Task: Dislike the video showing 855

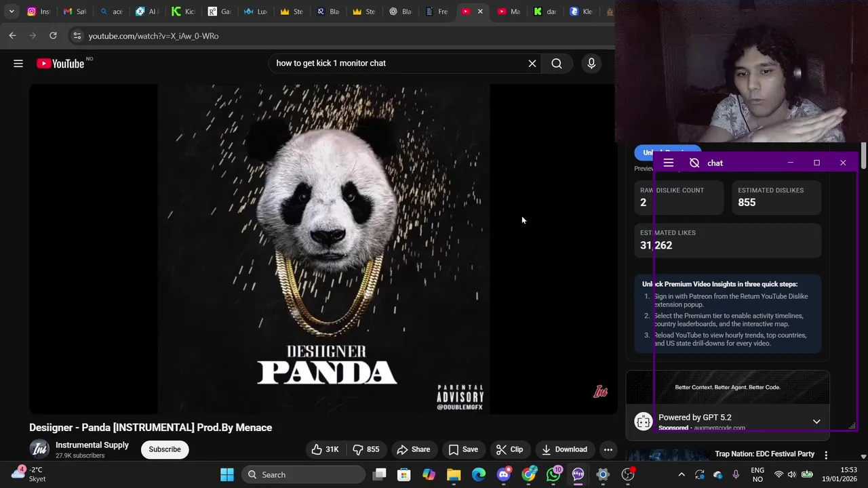Action: tap(366, 449)
